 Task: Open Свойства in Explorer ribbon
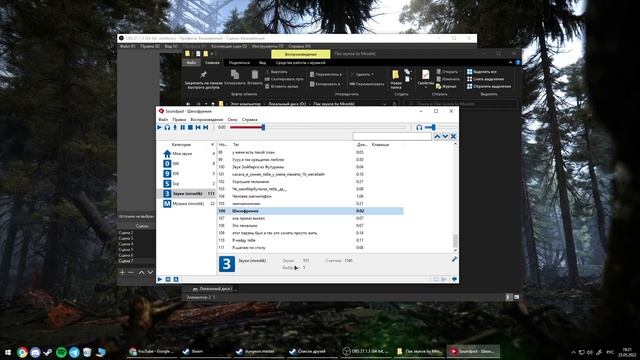(x=425, y=78)
